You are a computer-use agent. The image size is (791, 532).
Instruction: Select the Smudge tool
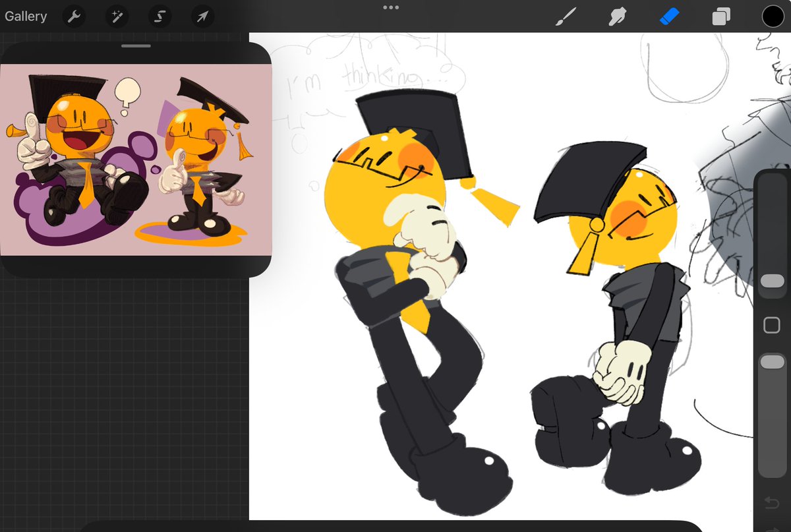click(x=617, y=16)
